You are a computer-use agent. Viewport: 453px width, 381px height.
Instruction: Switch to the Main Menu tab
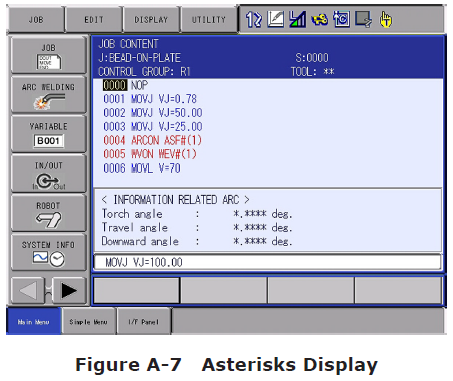[34, 322]
